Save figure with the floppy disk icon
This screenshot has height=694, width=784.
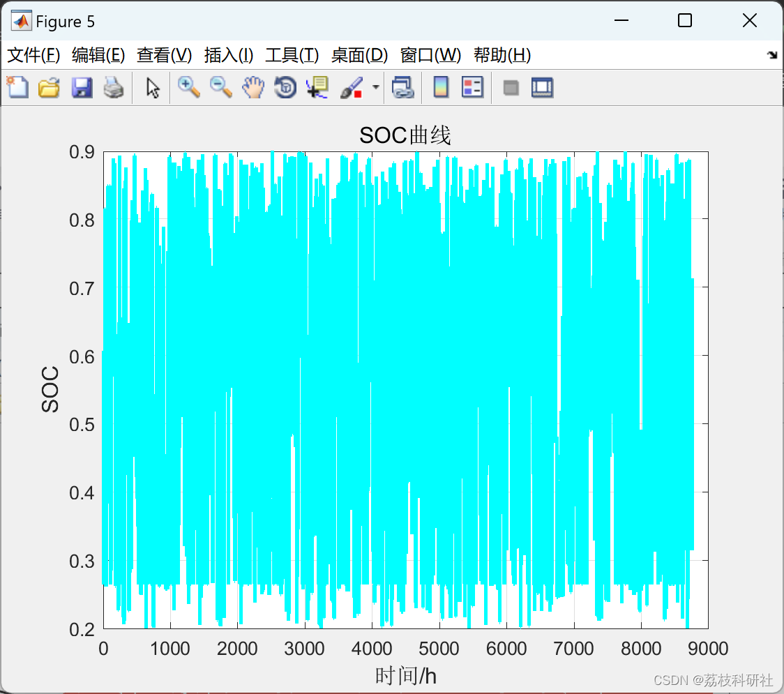82,87
